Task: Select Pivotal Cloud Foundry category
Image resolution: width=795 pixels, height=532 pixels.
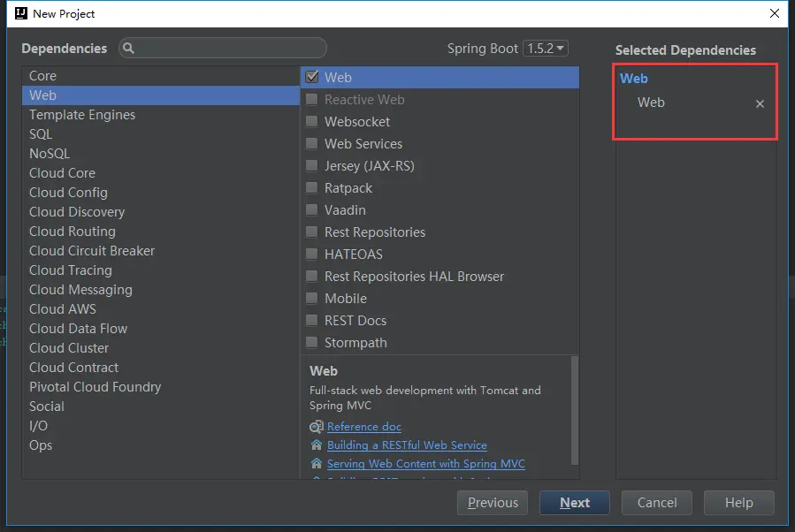Action: pos(161,386)
